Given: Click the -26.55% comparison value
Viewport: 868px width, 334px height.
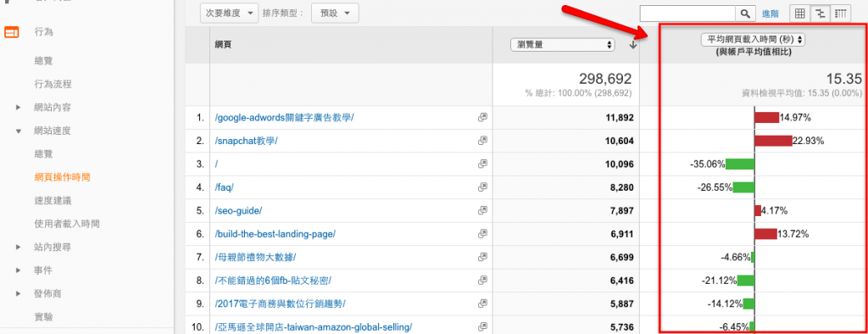Looking at the screenshot, I should (715, 187).
